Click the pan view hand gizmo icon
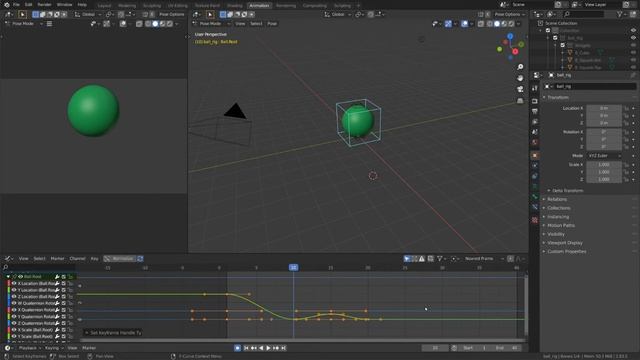 tap(520, 78)
